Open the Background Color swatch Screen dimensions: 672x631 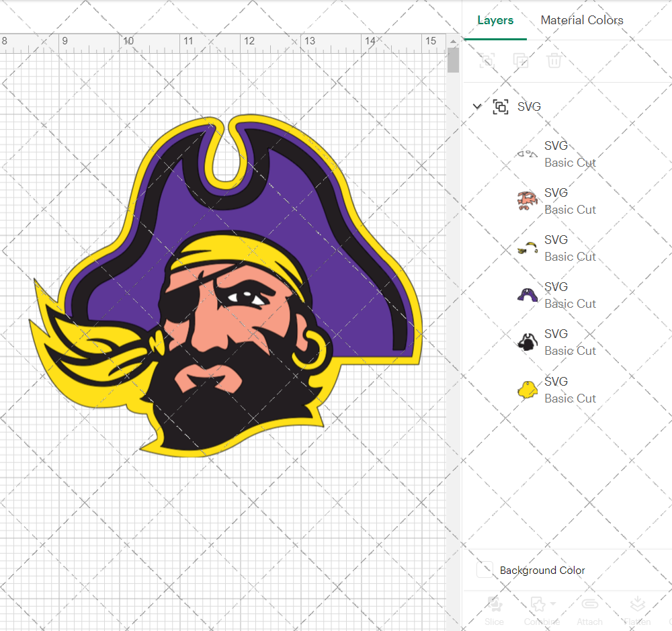(485, 570)
